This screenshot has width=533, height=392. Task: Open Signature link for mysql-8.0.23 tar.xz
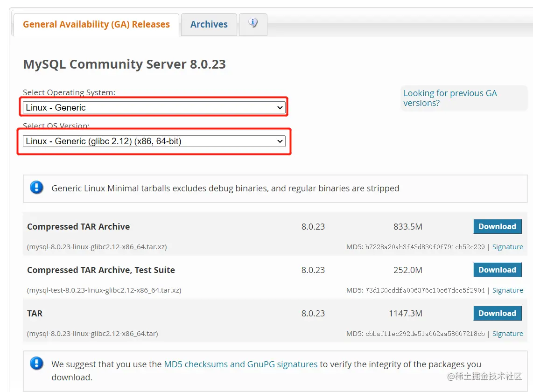tap(507, 247)
